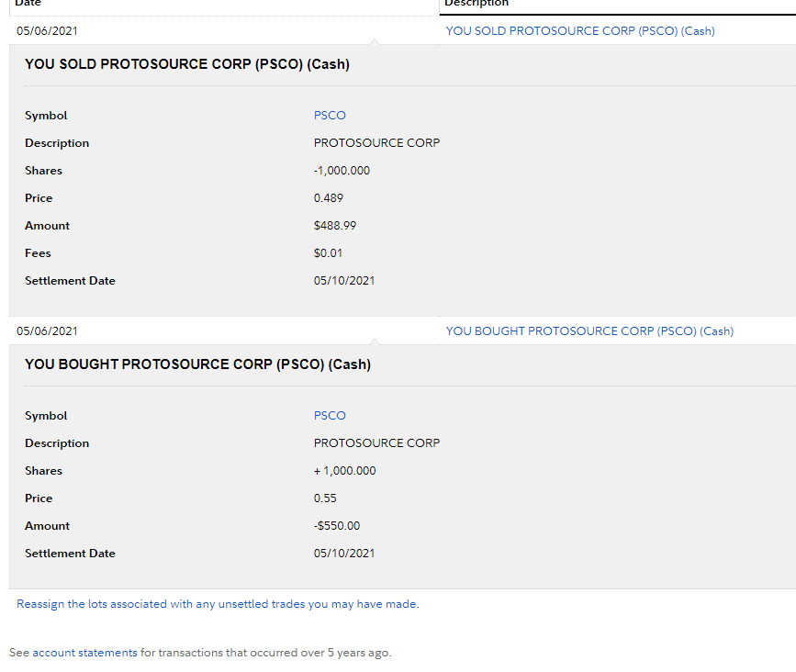The width and height of the screenshot is (796, 672).
Task: Click the -1,000.000 shares sold value
Action: click(x=342, y=171)
